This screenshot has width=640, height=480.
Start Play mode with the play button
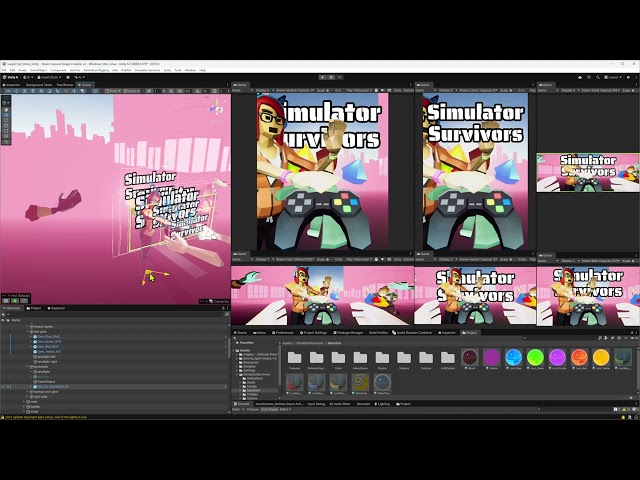click(x=322, y=77)
